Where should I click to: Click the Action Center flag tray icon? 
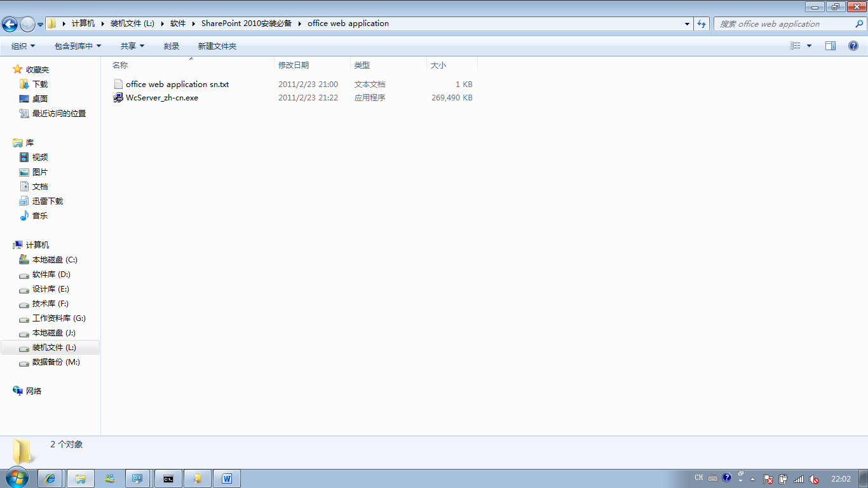click(768, 478)
